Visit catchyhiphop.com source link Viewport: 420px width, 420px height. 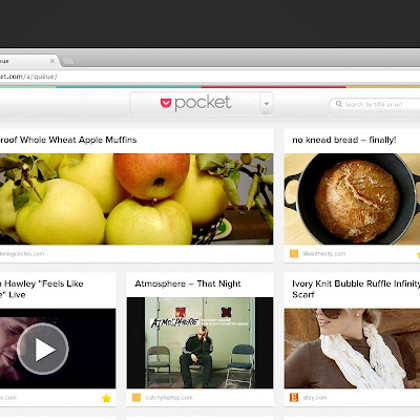click(169, 398)
